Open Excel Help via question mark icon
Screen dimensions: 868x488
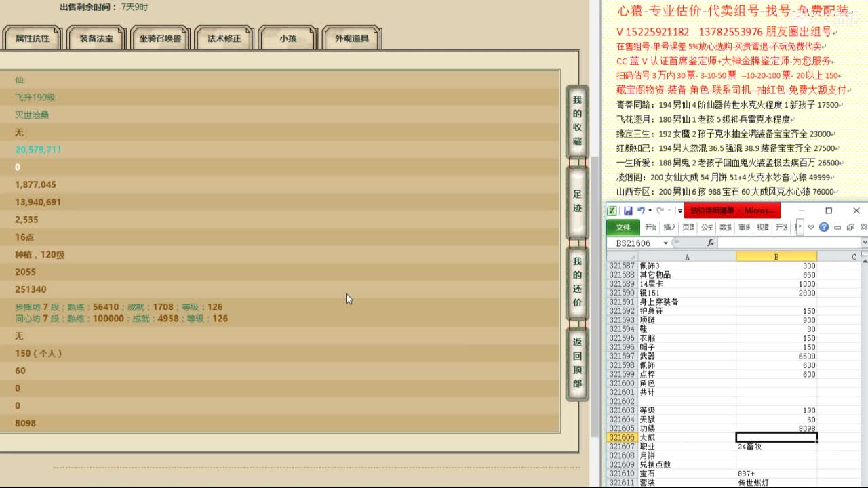[x=824, y=228]
